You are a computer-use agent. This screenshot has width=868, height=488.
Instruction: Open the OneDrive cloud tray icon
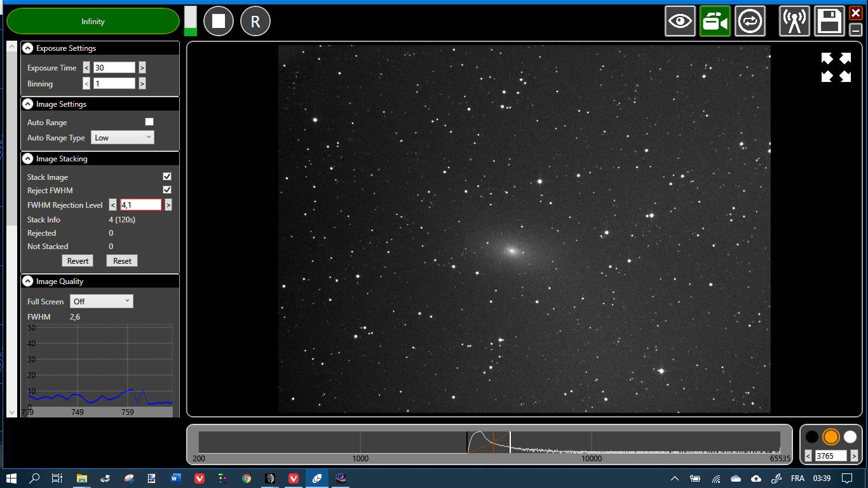coord(736,478)
